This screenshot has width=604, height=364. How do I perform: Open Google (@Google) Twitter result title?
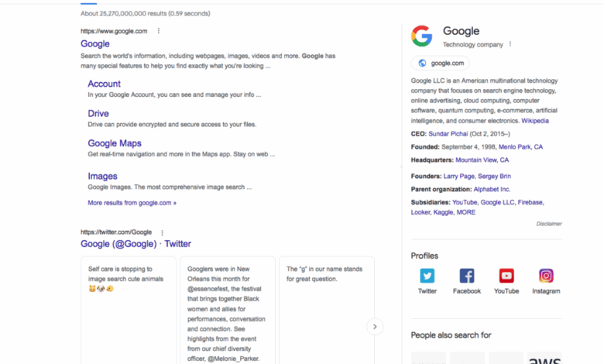click(x=136, y=244)
